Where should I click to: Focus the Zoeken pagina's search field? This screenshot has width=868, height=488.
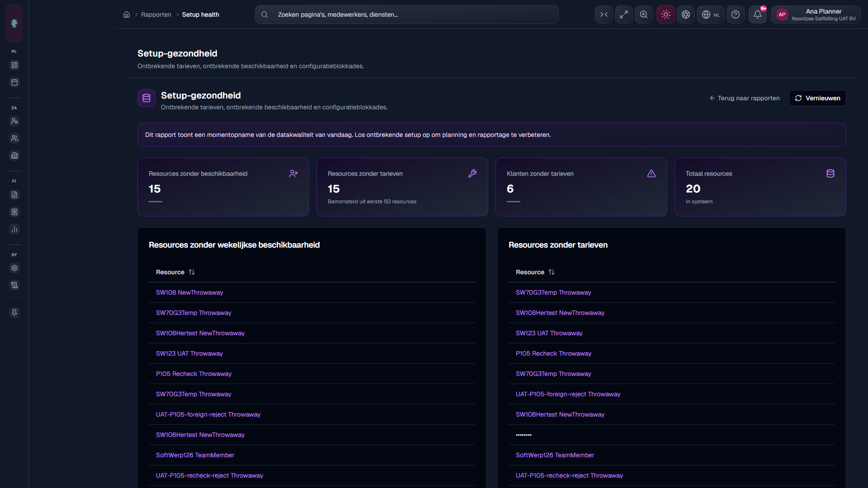(x=407, y=14)
